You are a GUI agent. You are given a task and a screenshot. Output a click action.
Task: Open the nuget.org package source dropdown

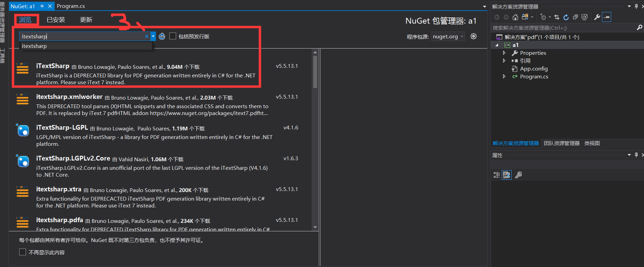coord(448,36)
